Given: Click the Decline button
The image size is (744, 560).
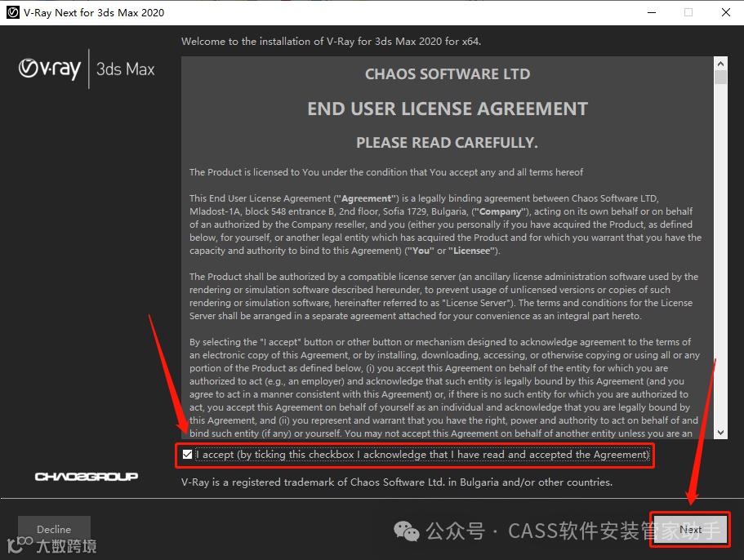Looking at the screenshot, I should (x=54, y=529).
